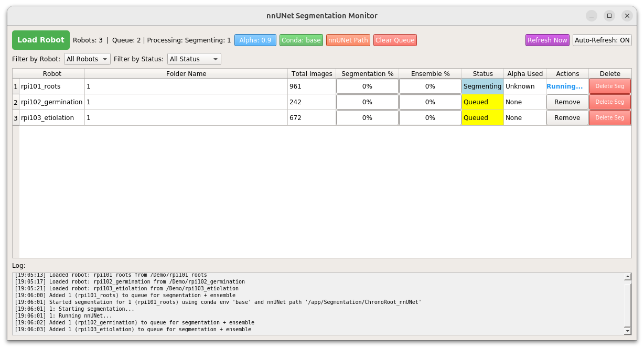Image resolution: width=644 pixels, height=349 pixels.
Task: Click Delete Seg for rpi103_etiolation
Action: (609, 117)
